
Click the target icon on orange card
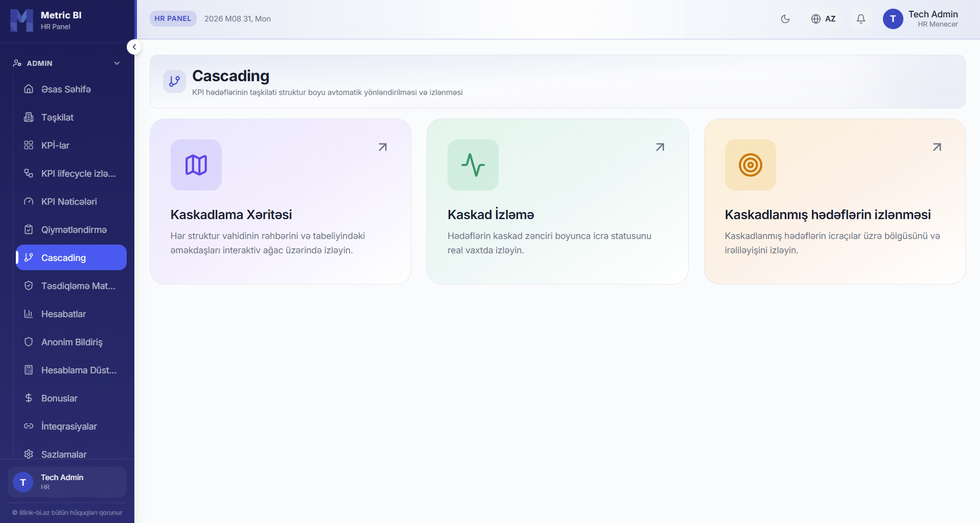[751, 165]
